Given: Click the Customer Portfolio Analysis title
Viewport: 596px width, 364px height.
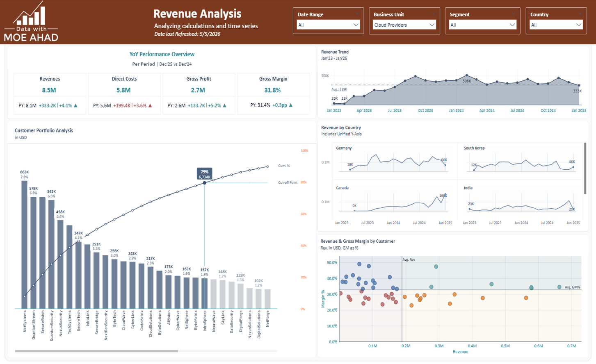Looking at the screenshot, I should coord(44,130).
